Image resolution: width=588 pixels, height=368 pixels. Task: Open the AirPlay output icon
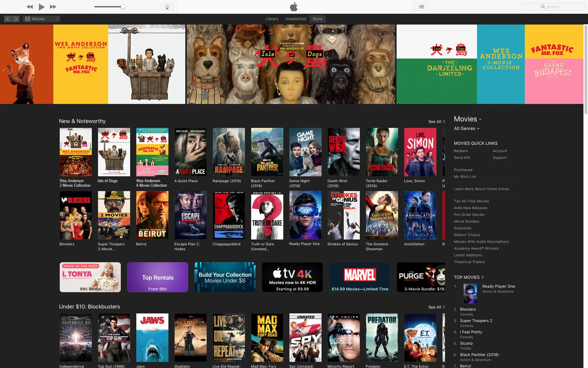click(x=167, y=7)
